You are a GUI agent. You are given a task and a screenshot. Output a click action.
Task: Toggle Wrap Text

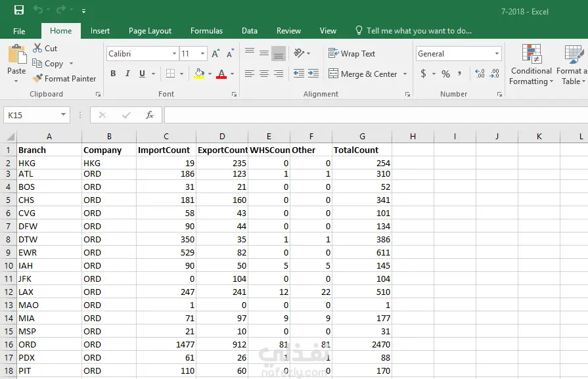(351, 54)
